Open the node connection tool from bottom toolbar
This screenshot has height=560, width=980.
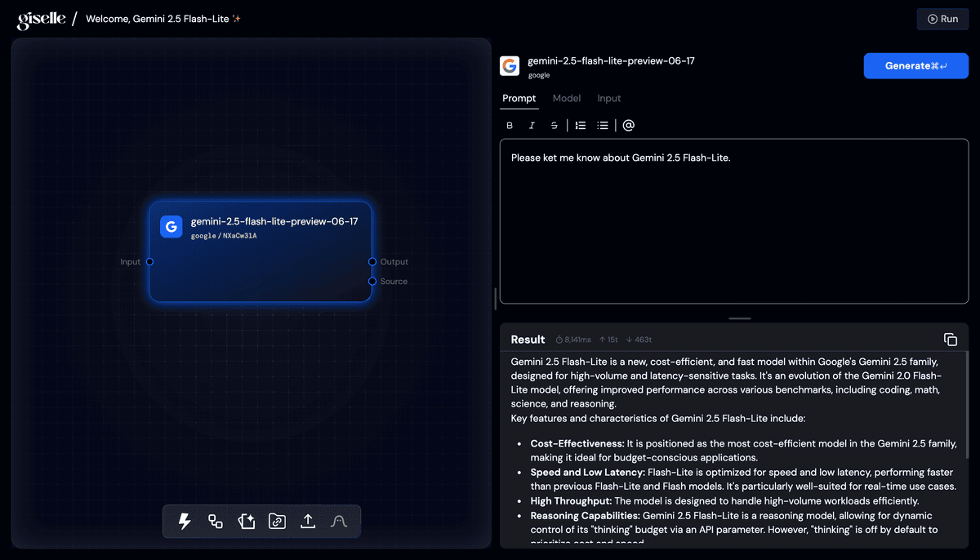[x=215, y=521]
